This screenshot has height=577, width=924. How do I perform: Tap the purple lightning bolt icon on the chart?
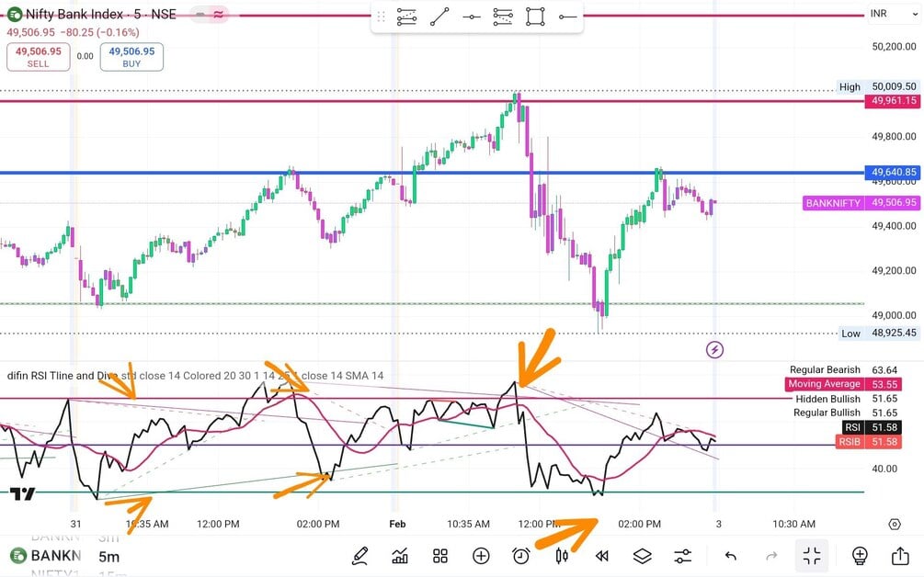[x=714, y=350]
